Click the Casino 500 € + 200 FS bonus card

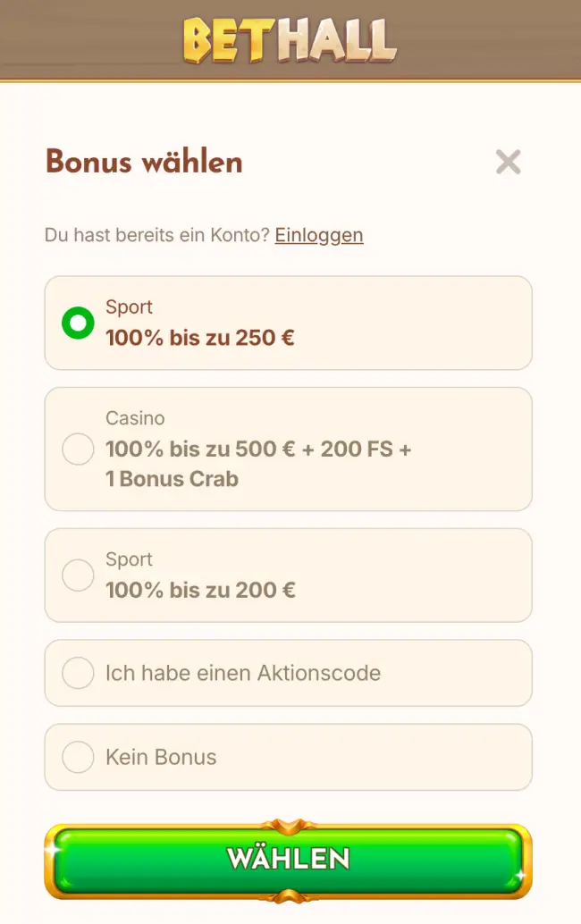(x=288, y=449)
